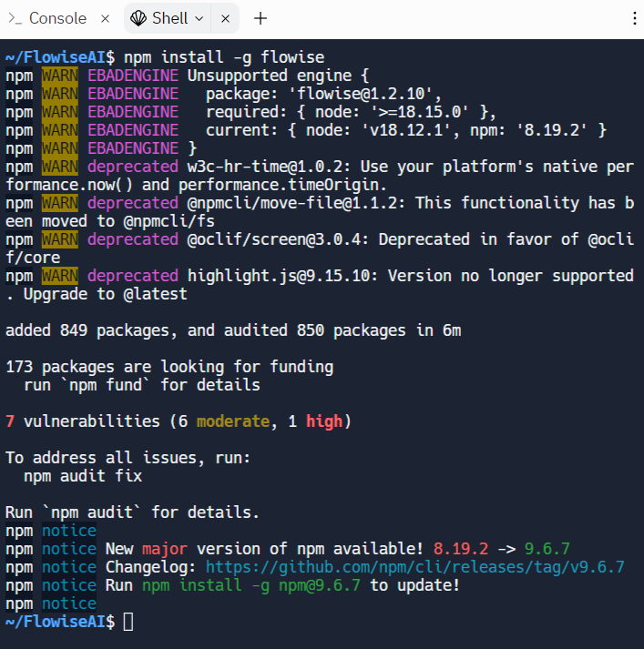This screenshot has height=649, width=644.
Task: Open a new tab with plus icon
Action: point(261,18)
